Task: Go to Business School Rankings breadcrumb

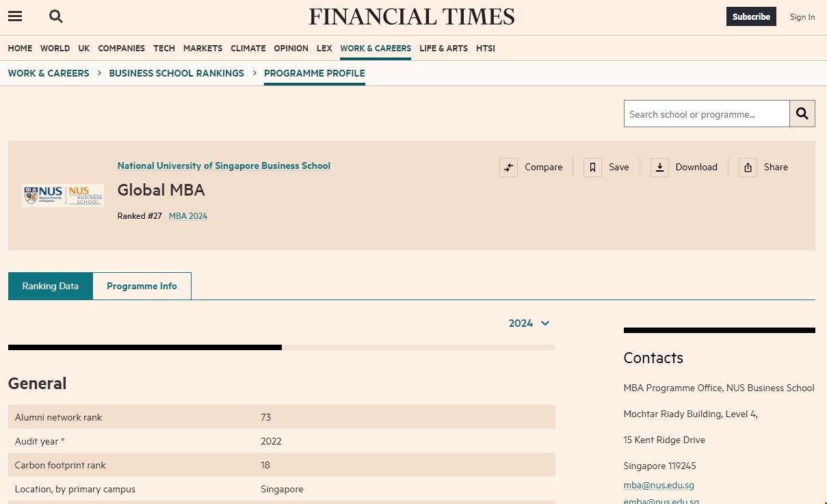Action: (176, 73)
